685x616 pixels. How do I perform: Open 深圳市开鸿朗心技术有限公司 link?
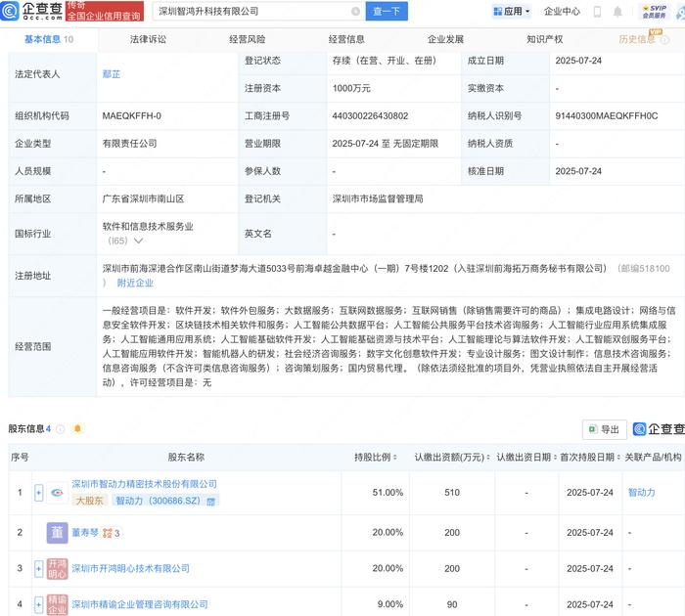130,568
